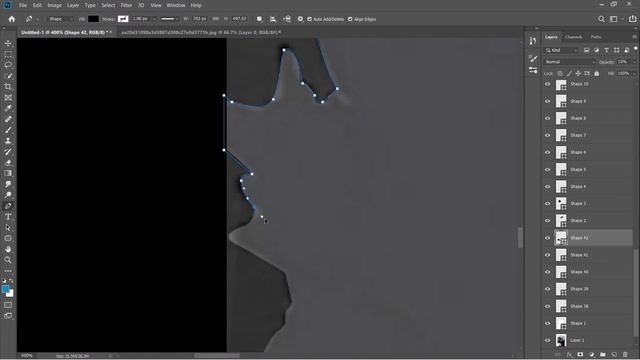
Task: Hide the Shape 6 layer
Action: [547, 152]
